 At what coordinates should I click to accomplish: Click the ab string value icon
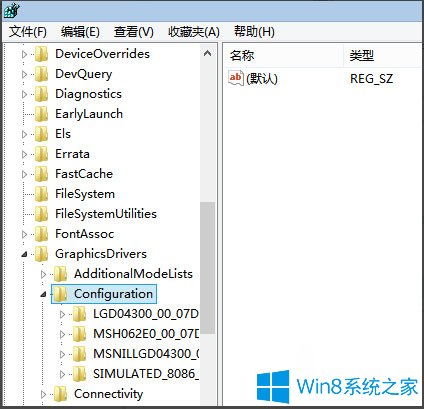[x=236, y=78]
